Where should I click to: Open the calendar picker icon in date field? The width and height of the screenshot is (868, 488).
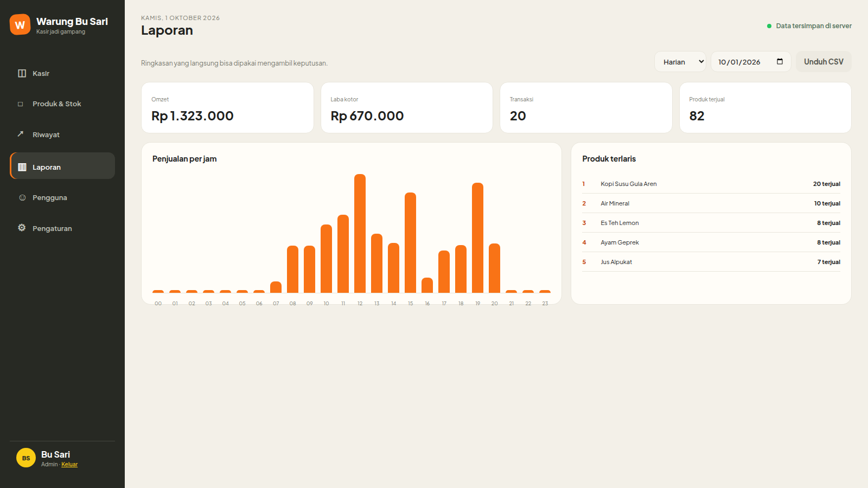click(x=780, y=61)
